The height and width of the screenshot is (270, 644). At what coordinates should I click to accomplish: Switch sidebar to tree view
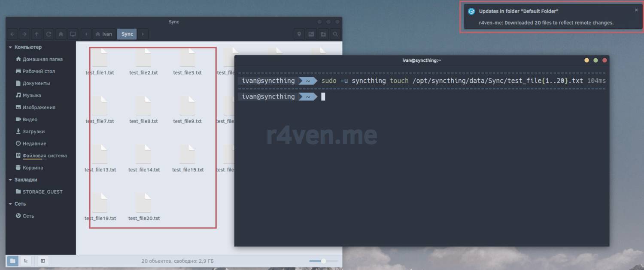(x=25, y=261)
